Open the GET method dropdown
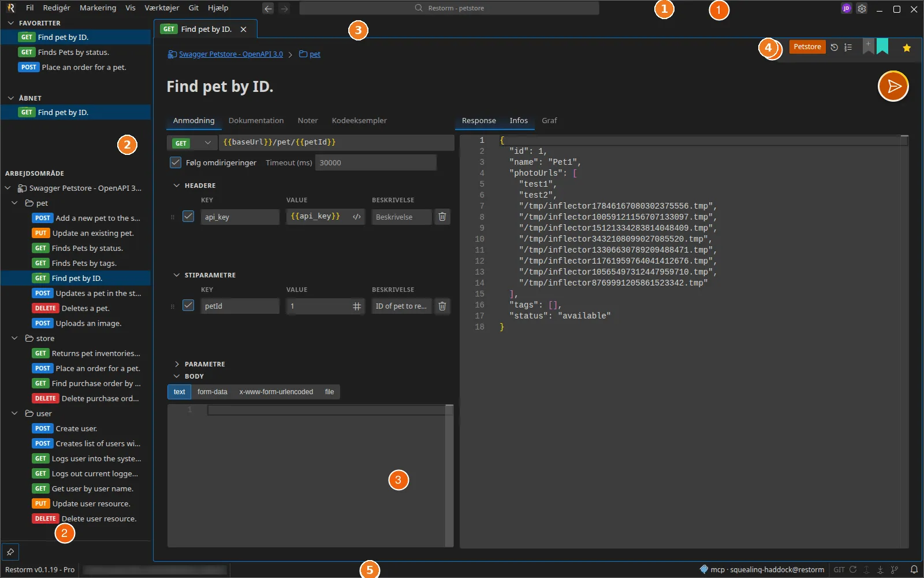Viewport: 924px width, 578px height. (x=192, y=143)
